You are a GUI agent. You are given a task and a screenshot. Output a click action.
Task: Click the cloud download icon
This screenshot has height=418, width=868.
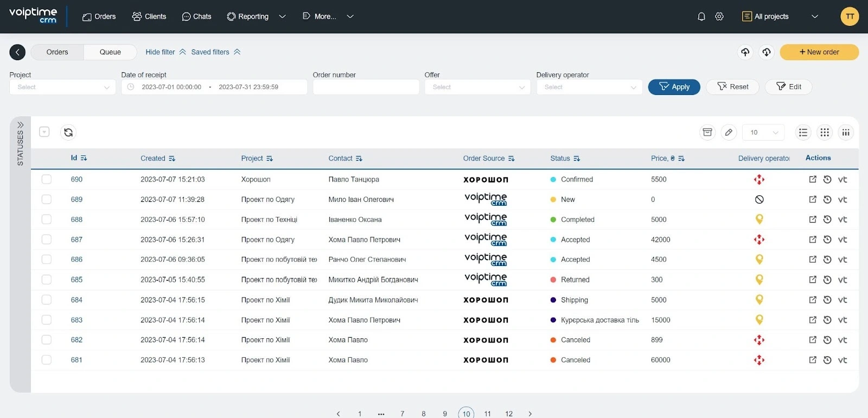tap(767, 52)
